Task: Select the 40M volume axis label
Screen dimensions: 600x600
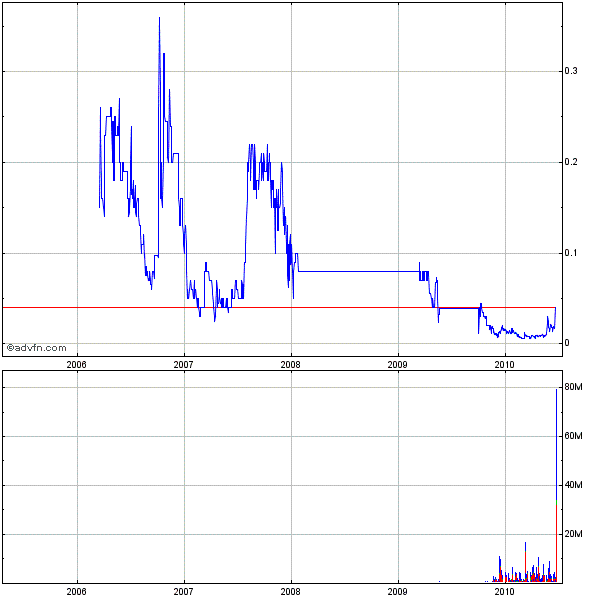Action: point(573,485)
